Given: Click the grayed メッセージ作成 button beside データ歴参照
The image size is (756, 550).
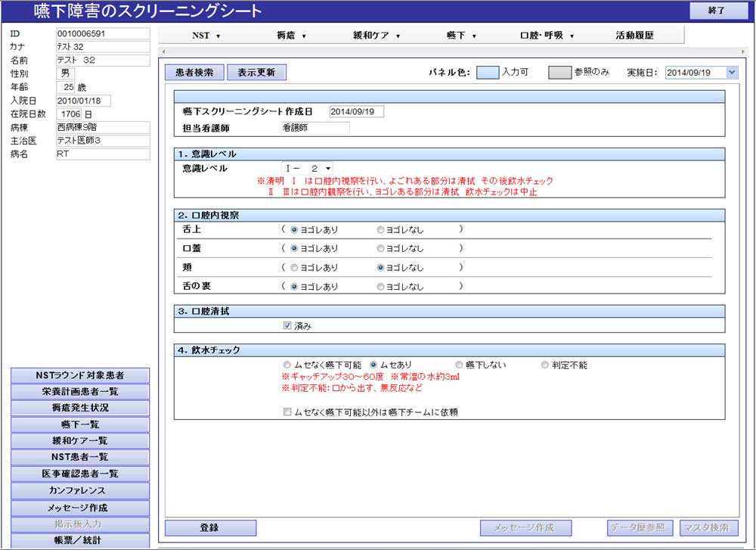Looking at the screenshot, I should click(x=525, y=528).
